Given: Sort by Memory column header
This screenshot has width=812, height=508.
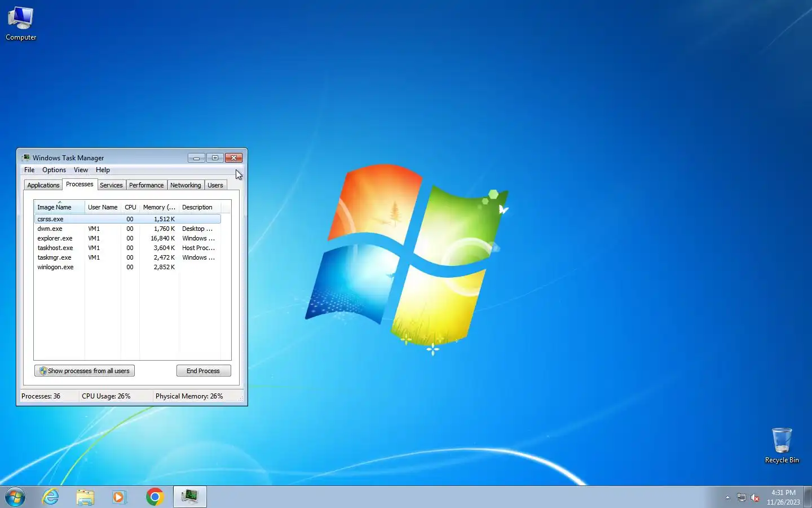Looking at the screenshot, I should 159,207.
